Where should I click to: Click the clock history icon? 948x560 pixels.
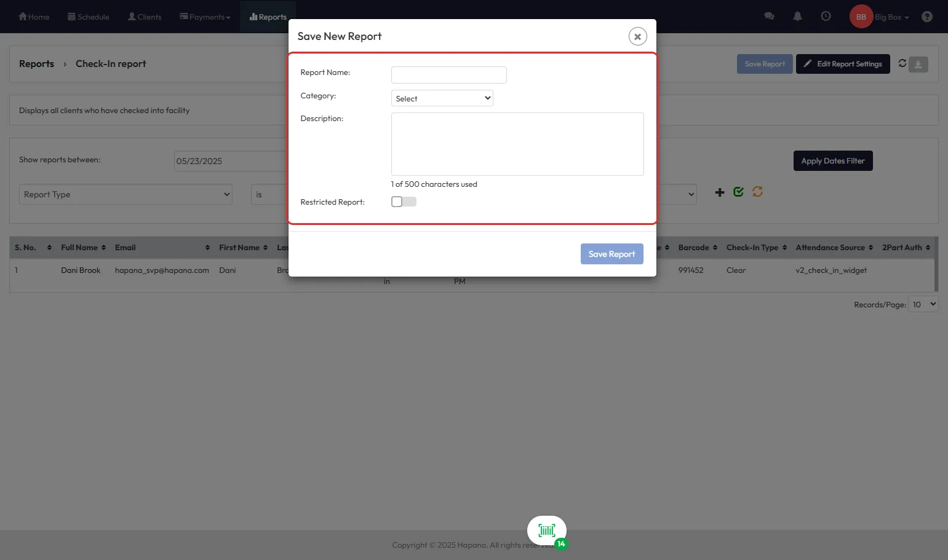[826, 17]
